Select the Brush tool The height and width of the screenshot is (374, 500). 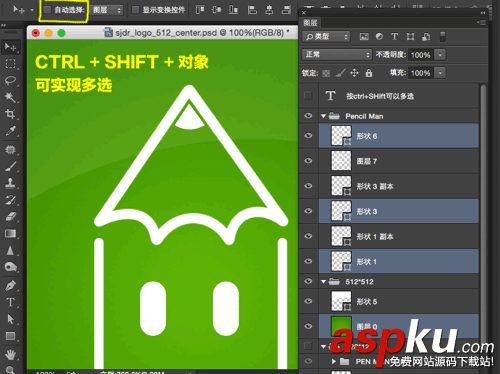pyautogui.click(x=11, y=166)
